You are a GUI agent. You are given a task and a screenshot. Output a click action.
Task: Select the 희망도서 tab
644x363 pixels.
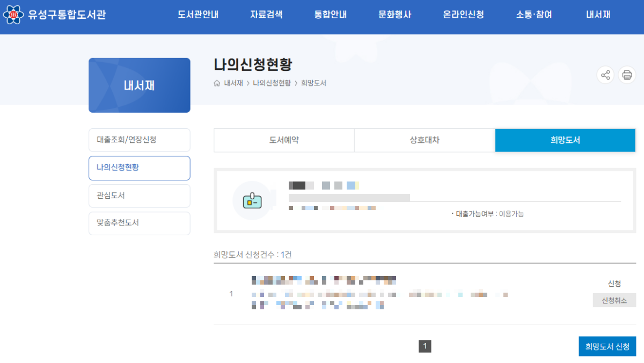[565, 140]
